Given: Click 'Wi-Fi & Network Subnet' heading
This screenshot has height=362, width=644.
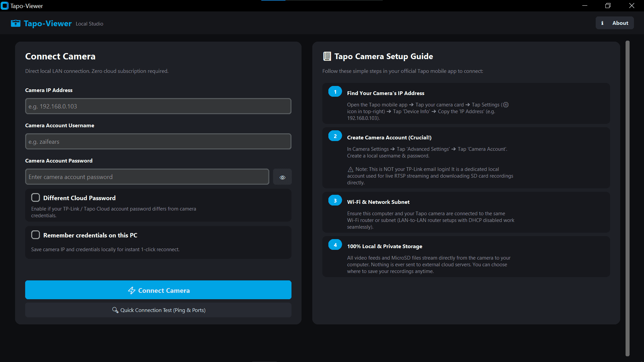Looking at the screenshot, I should tap(378, 202).
